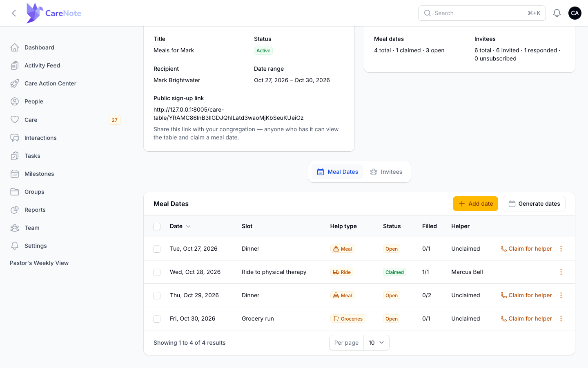Click the Care heart icon

pos(15,119)
